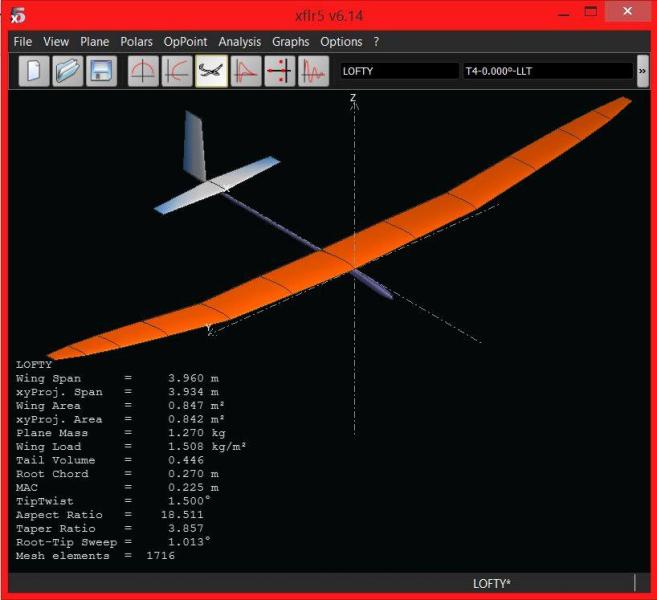This screenshot has height=600, width=657.
Task: Select the Wing and Plane Design icon
Action: (211, 72)
